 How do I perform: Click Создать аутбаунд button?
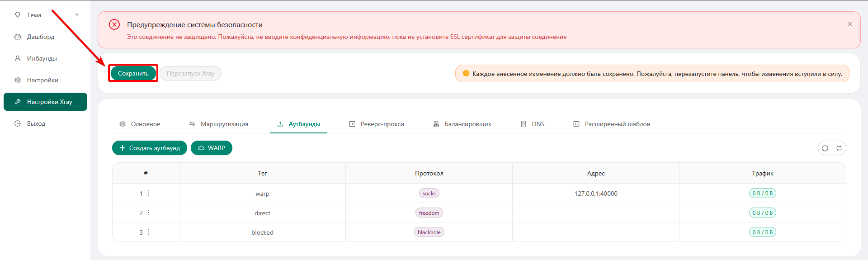pos(150,148)
